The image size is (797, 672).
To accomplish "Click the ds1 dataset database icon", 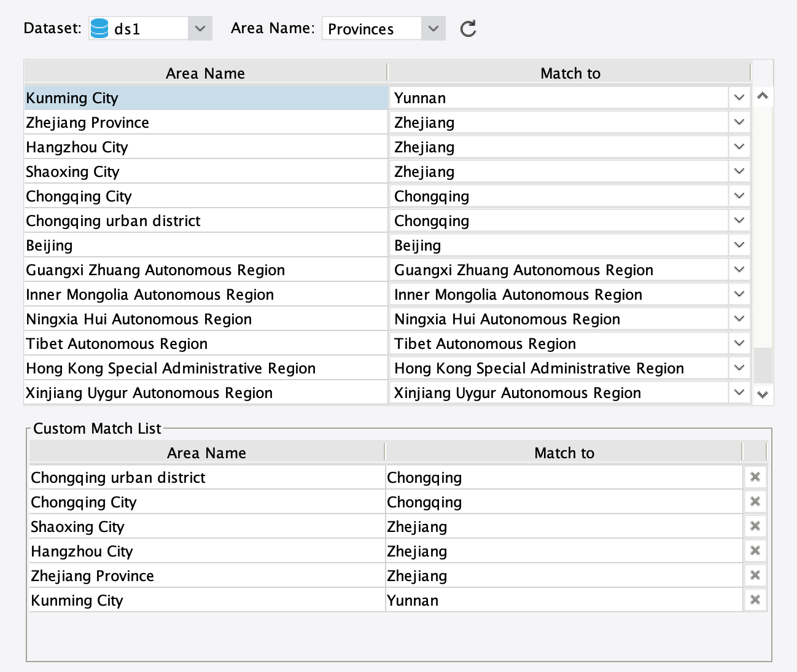I will click(99, 28).
